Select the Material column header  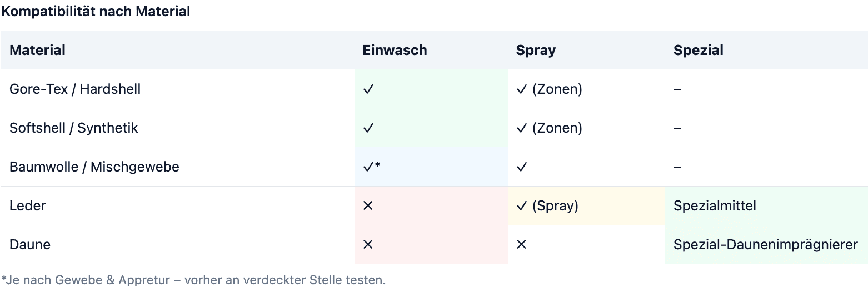pyautogui.click(x=37, y=50)
